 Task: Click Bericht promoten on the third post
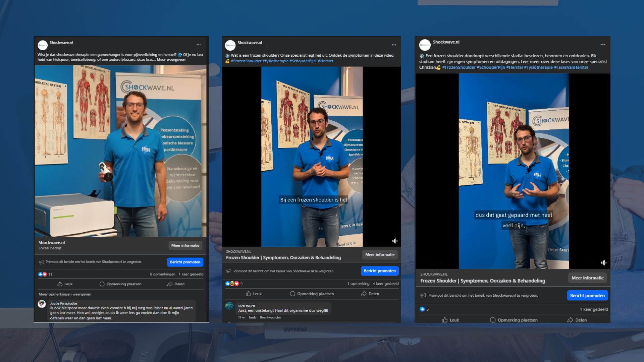coord(587,295)
